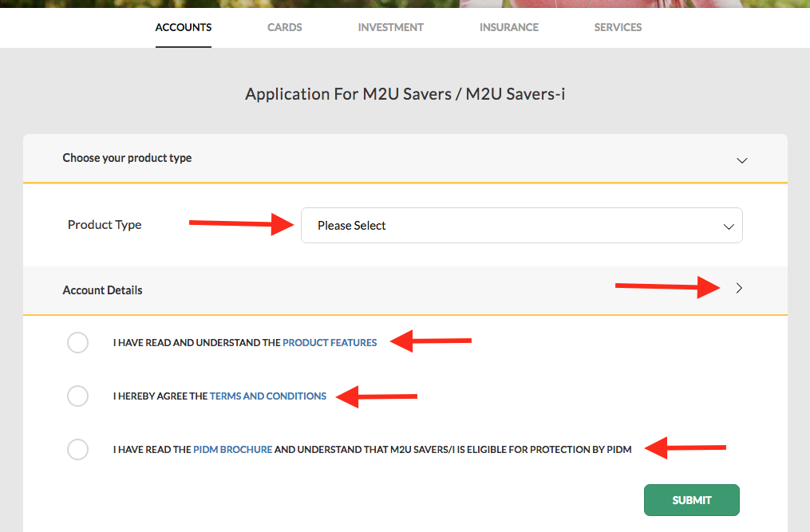This screenshot has height=532, width=810.
Task: Tick the agree Terms and Conditions radio button
Action: (x=77, y=396)
